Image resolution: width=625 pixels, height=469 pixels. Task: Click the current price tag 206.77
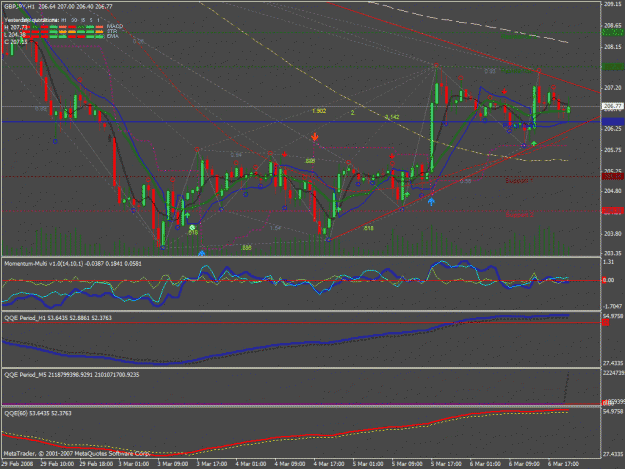pos(612,106)
